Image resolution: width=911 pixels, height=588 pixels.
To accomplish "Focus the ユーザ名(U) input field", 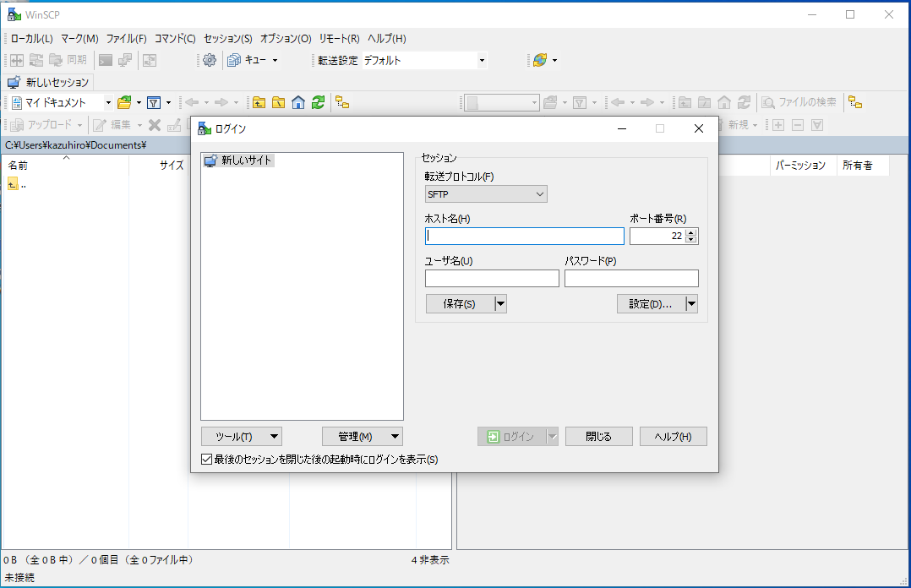I will pos(492,279).
